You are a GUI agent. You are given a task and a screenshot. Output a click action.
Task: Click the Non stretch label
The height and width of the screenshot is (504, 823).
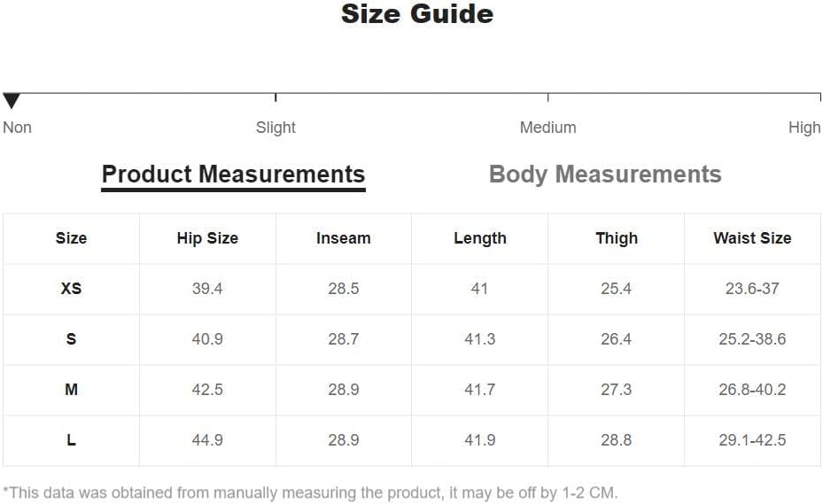tap(18, 128)
